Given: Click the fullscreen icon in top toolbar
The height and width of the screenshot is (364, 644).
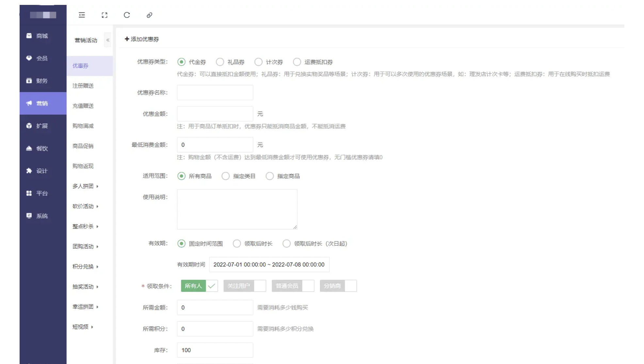Looking at the screenshot, I should (x=105, y=15).
